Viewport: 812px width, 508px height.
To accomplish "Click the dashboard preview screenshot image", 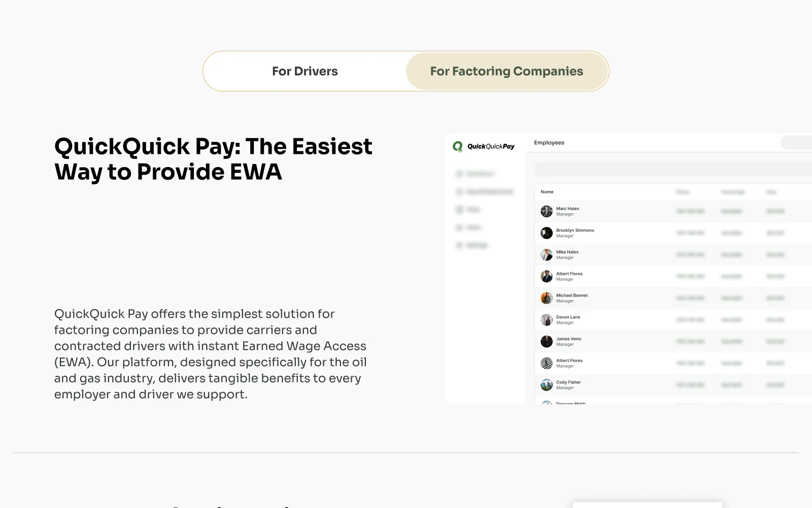I will [628, 269].
